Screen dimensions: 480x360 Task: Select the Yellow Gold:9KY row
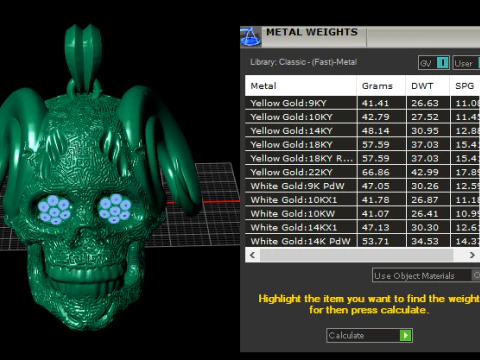pyautogui.click(x=363, y=103)
